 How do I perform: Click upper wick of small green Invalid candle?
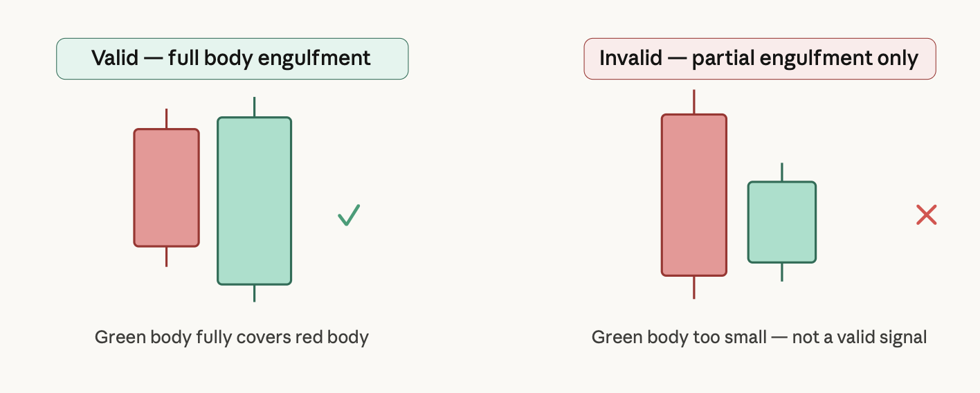click(x=782, y=172)
